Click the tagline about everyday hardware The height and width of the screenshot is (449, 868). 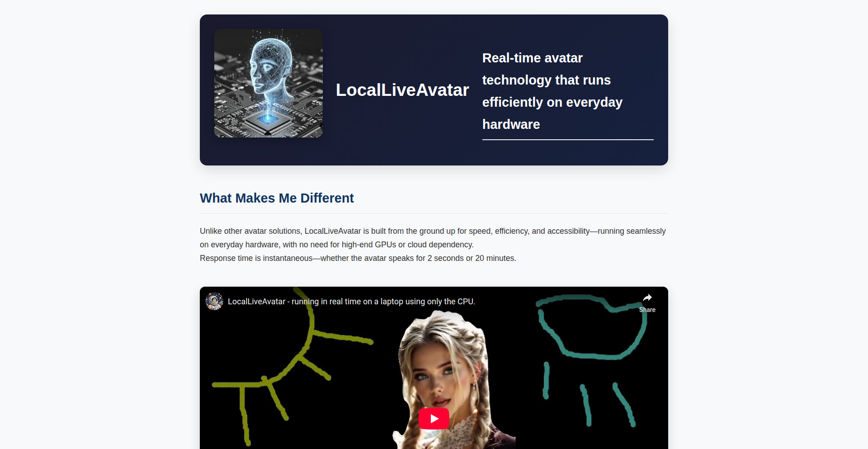coord(552,91)
